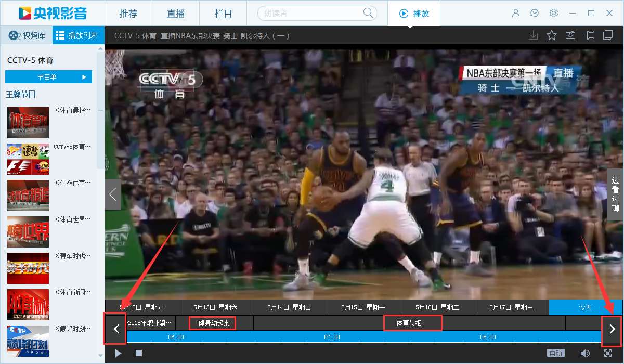624x364 pixels.
Task: Open the 播放列表 sidebar tab
Action: click(79, 35)
